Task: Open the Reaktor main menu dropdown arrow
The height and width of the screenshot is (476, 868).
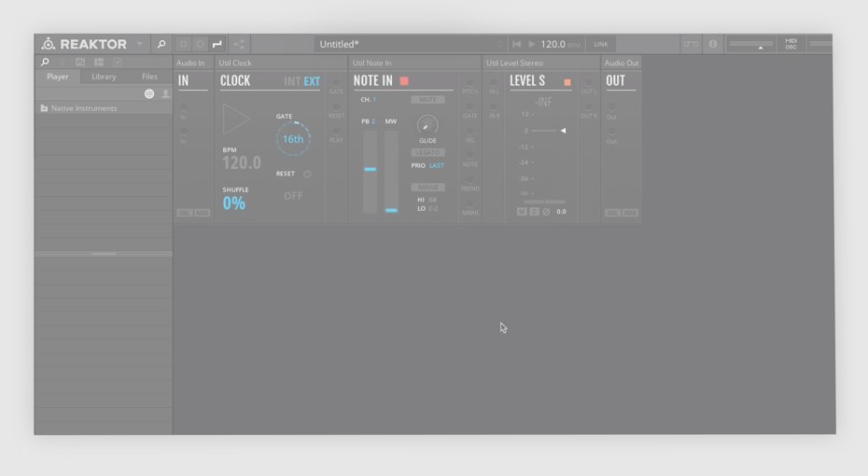Action: click(x=140, y=44)
